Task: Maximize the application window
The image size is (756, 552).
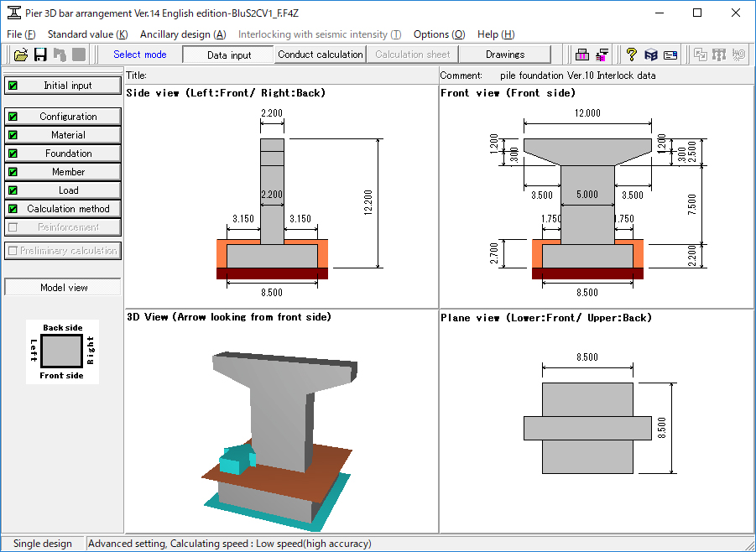Action: 697,13
